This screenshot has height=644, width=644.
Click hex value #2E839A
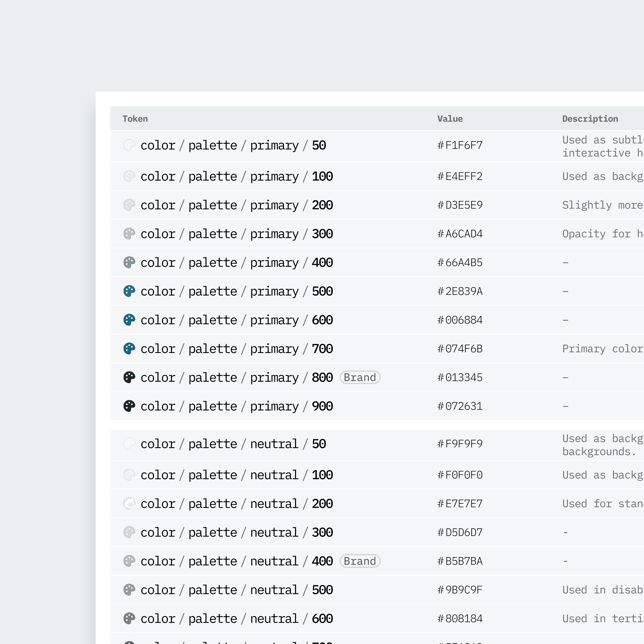click(x=460, y=291)
